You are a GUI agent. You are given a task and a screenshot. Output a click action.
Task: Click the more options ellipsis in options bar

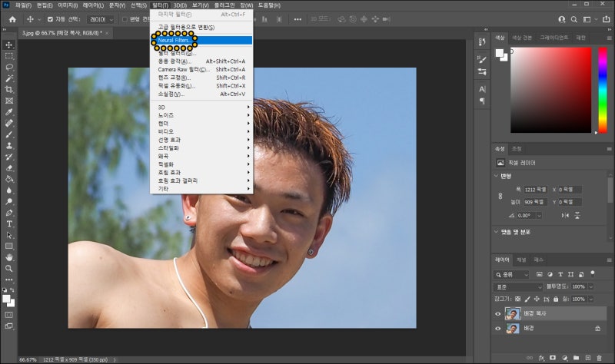click(x=298, y=19)
